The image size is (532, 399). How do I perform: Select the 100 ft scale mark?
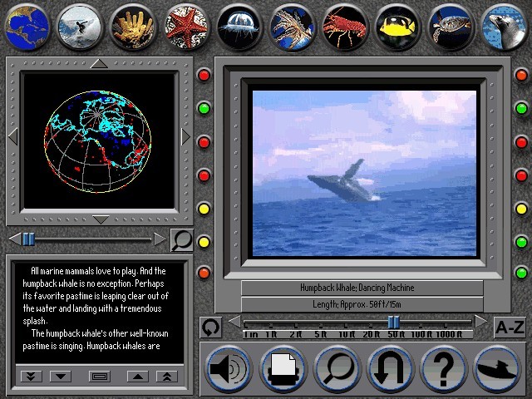[x=421, y=334]
